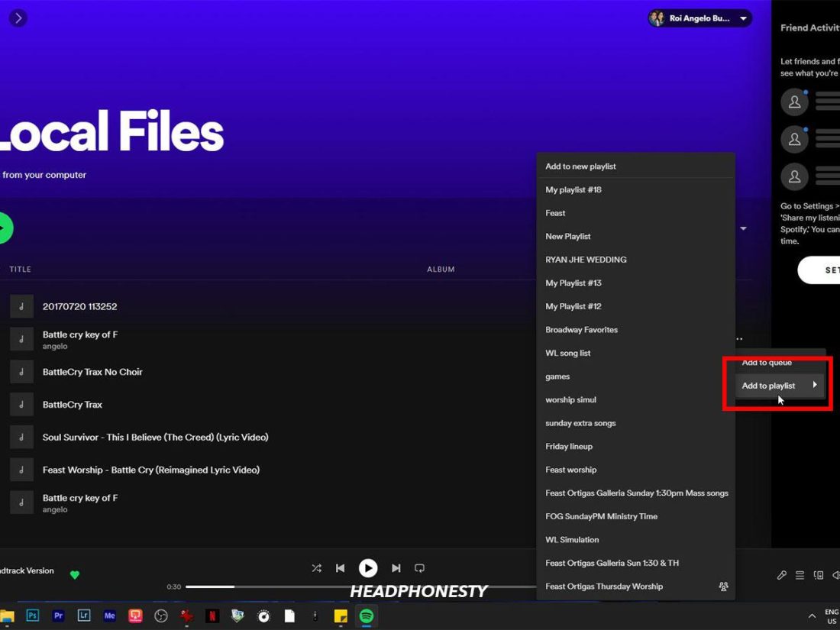Viewport: 840px width, 630px height.
Task: Click the note icon beside Feast Worship Battle Cry
Action: click(x=21, y=470)
